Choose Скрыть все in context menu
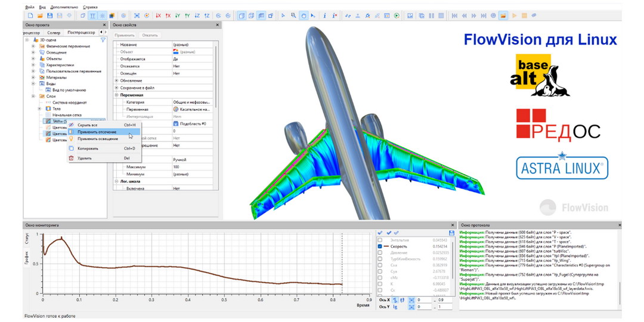This screenshot has width=644, height=322. tap(104, 125)
